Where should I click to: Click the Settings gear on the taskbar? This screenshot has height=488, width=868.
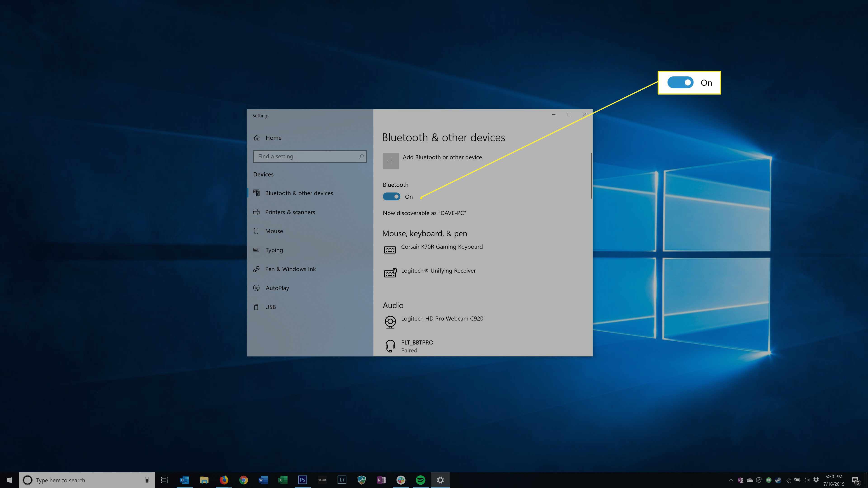coord(440,480)
